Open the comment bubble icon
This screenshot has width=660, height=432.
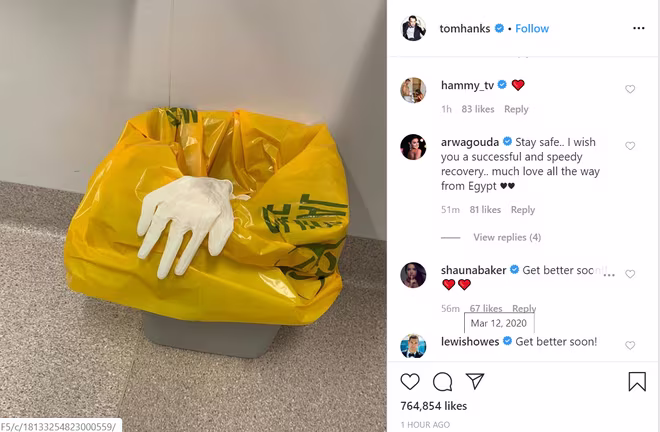(x=442, y=382)
